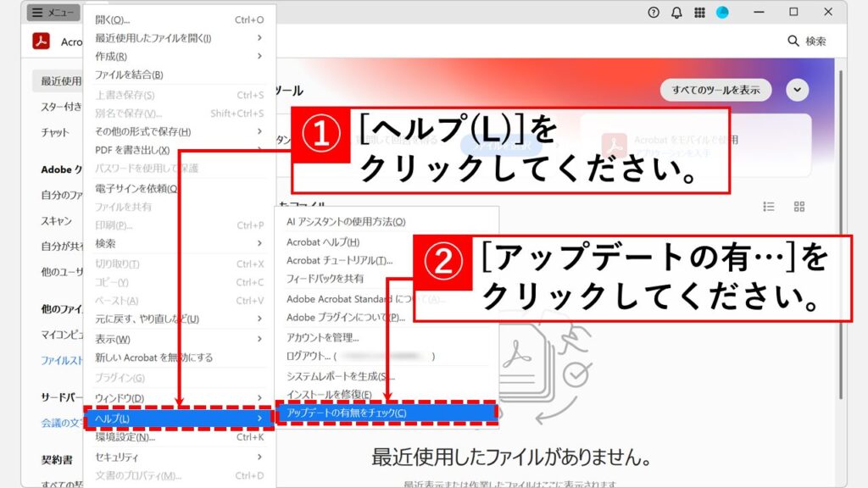This screenshot has width=868, height=488.
Task: Select 開く(O)... menu item
Action: (x=179, y=19)
